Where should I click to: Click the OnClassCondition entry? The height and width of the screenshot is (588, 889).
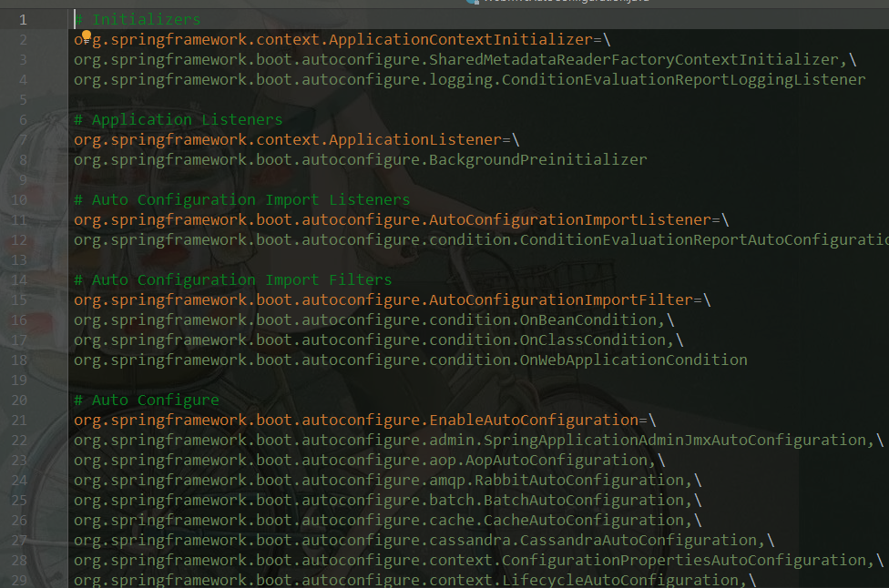click(x=379, y=340)
